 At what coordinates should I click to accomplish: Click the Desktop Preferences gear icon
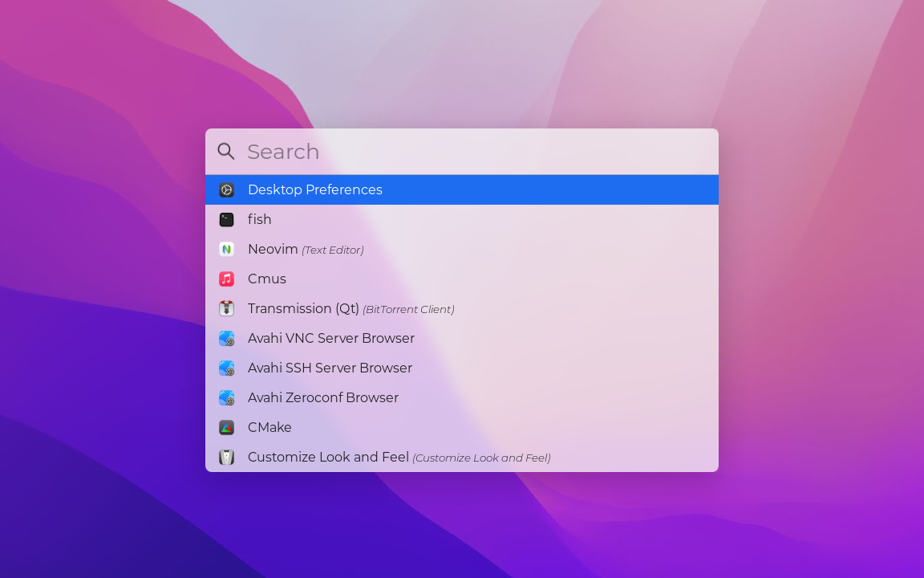tap(226, 190)
